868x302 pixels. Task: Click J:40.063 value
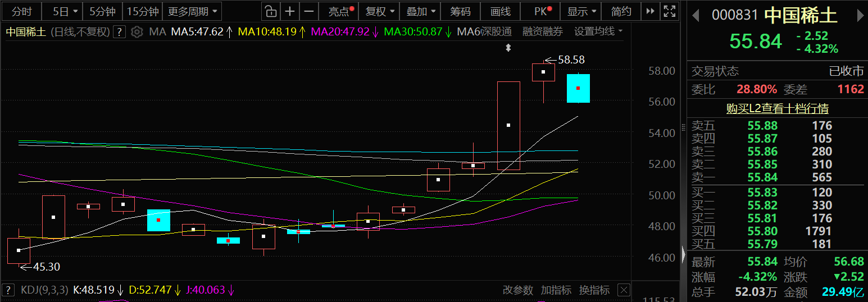(x=205, y=290)
